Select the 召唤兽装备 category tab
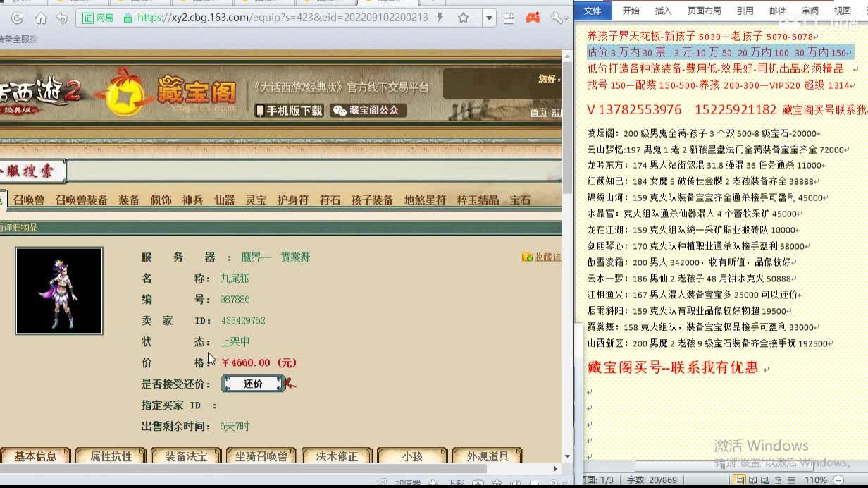This screenshot has width=868, height=488. coord(82,200)
